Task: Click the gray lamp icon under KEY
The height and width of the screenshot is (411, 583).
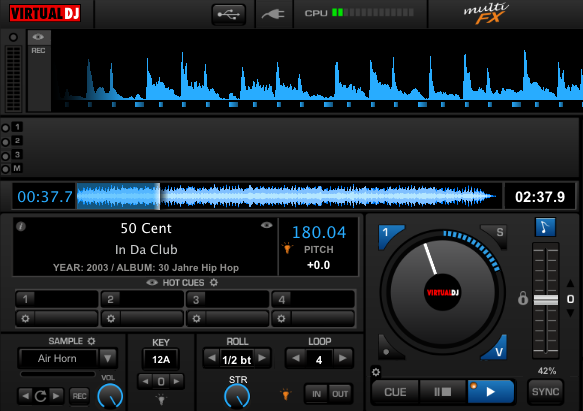Action: 161,399
